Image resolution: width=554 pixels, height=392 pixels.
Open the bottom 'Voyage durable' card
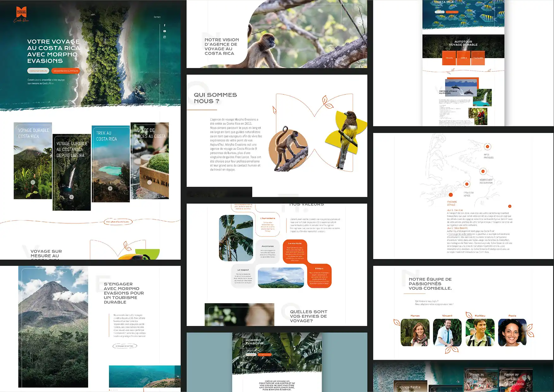pyautogui.click(x=411, y=386)
